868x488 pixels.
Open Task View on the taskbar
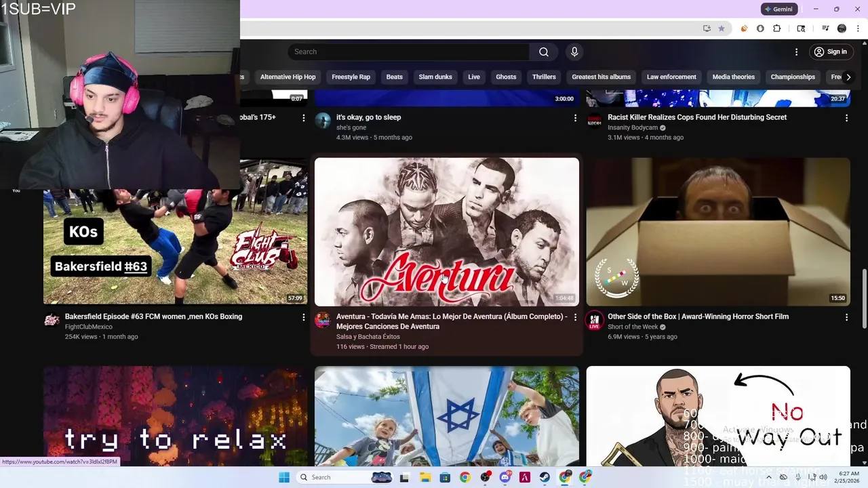point(404,477)
